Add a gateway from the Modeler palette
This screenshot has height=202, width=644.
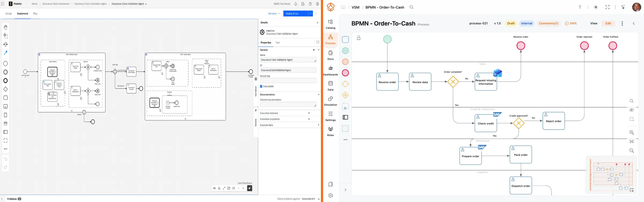coord(5,89)
